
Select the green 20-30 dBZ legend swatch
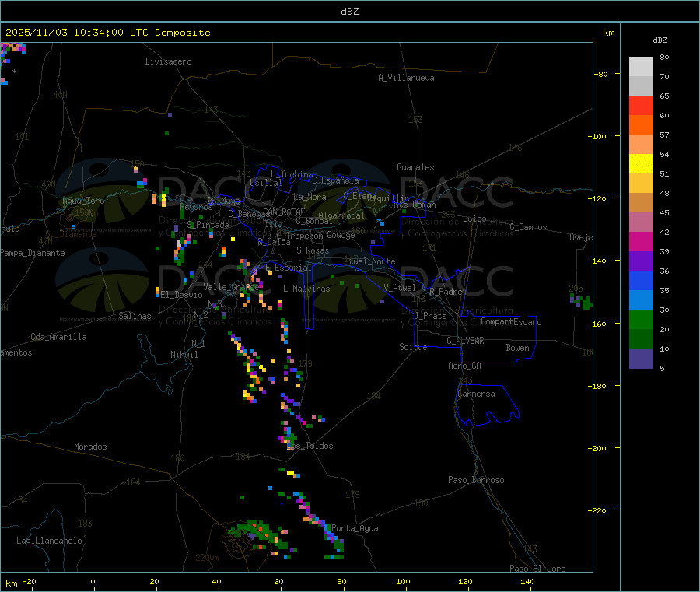coord(641,319)
